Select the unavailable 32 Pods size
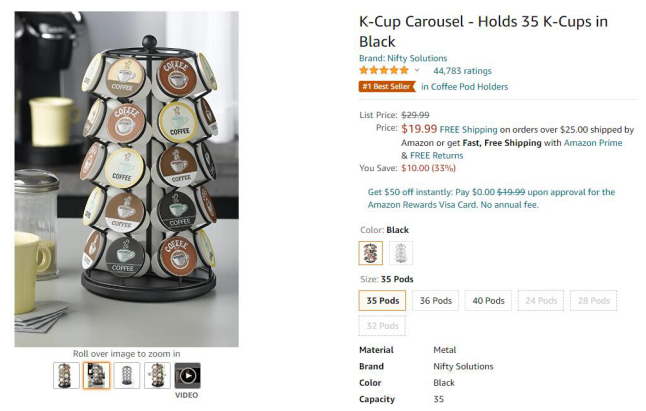 pos(383,325)
